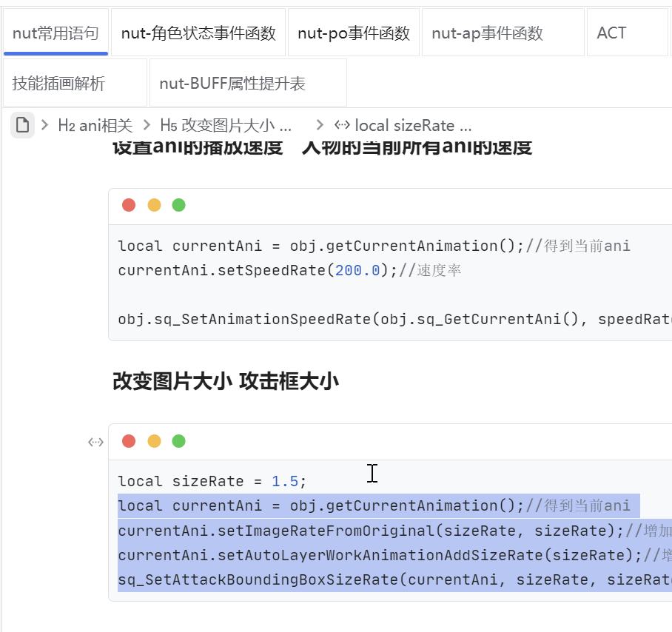This screenshot has width=672, height=632.
Task: Click the green dot on the second code block
Action: [x=178, y=441]
